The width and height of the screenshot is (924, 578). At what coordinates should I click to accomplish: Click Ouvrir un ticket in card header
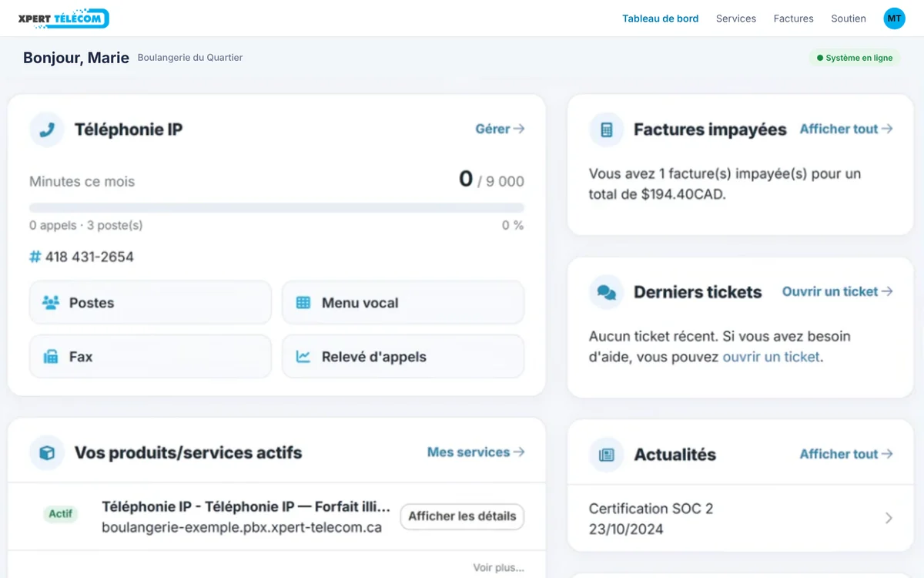[x=838, y=291]
